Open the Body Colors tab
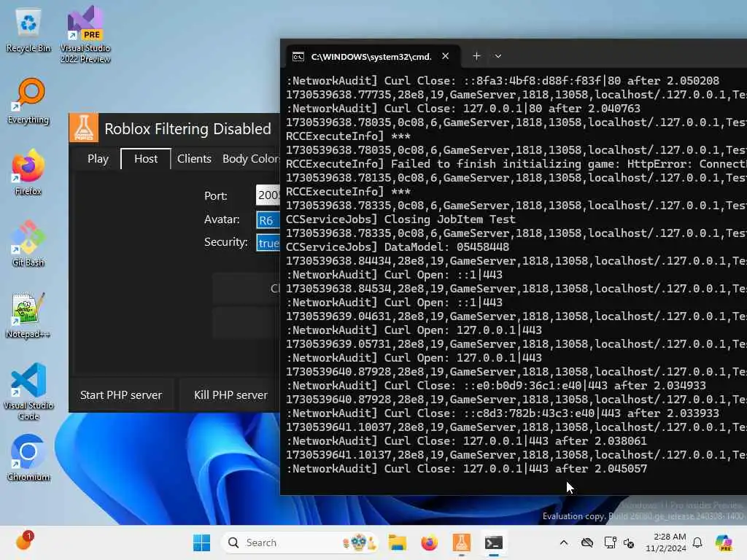The height and width of the screenshot is (560, 747). point(251,158)
